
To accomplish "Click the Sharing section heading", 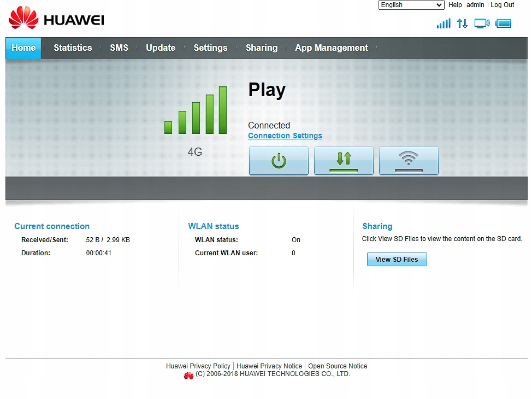I will click(377, 226).
